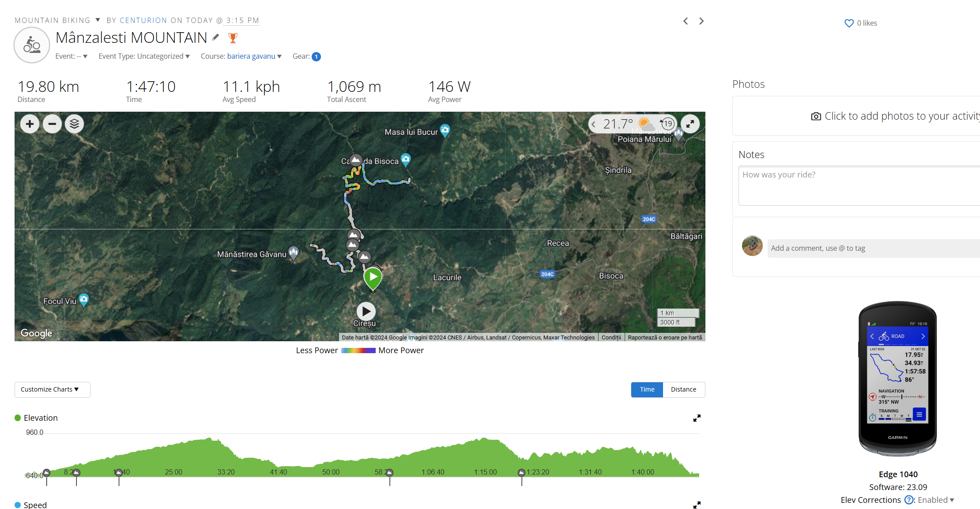Screen dimensions: 980x509
Task: Click the weather sun and cloud icon
Action: pyautogui.click(x=645, y=124)
